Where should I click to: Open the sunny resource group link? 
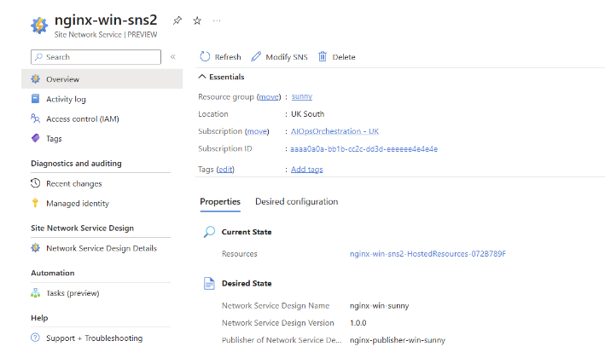pos(302,96)
